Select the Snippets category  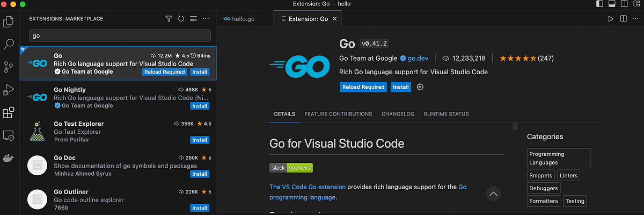tap(540, 176)
